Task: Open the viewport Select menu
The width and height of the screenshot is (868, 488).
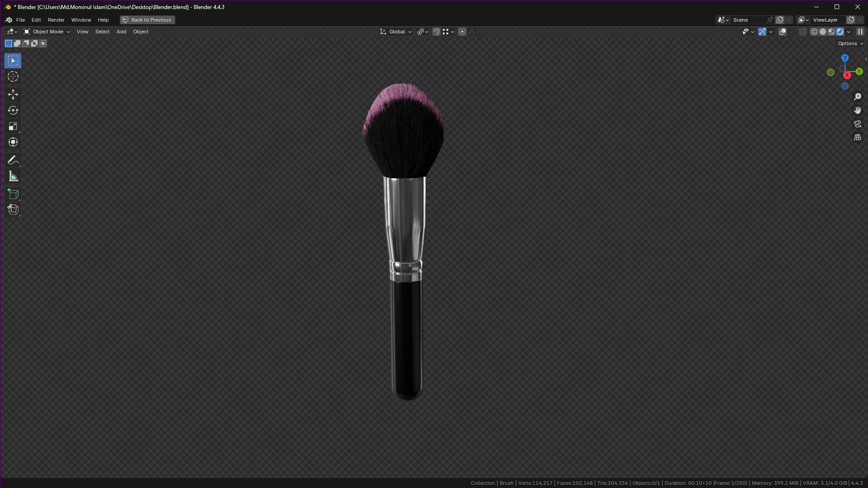Action: tap(102, 32)
